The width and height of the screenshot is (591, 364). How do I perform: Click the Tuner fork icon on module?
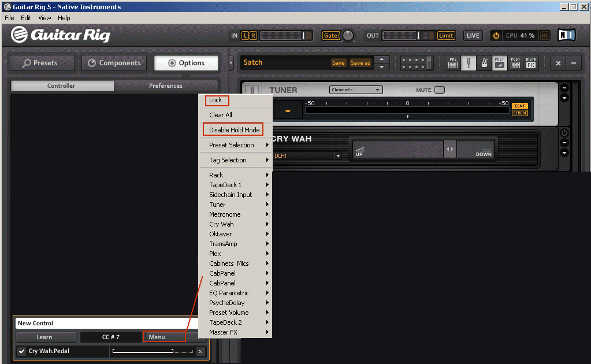coord(252,91)
